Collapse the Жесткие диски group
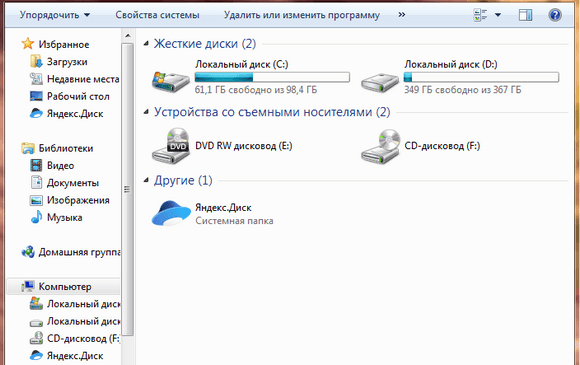 click(x=146, y=44)
